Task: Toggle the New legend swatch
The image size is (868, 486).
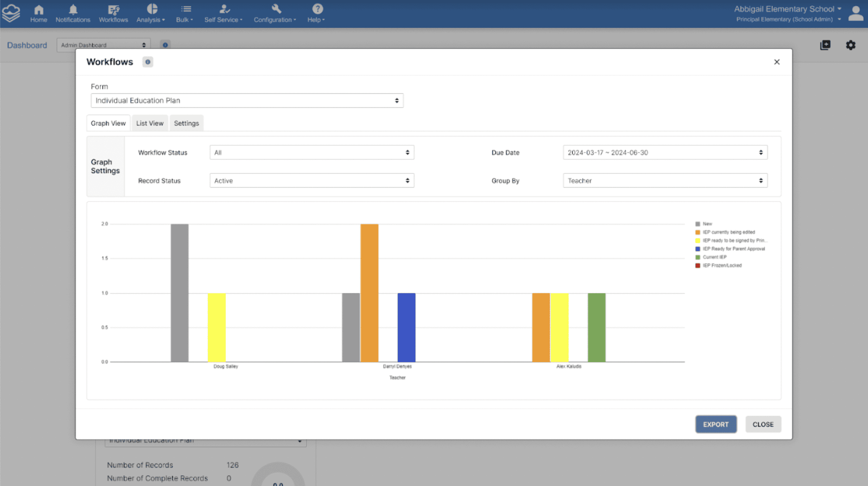Action: coord(698,224)
